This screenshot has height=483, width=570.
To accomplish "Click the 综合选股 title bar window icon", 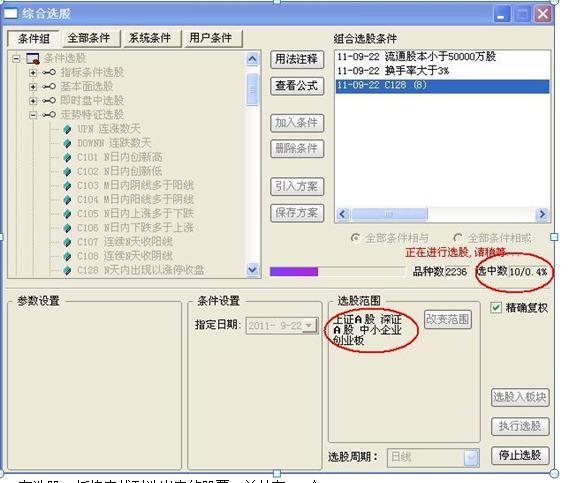I will pyautogui.click(x=10, y=14).
